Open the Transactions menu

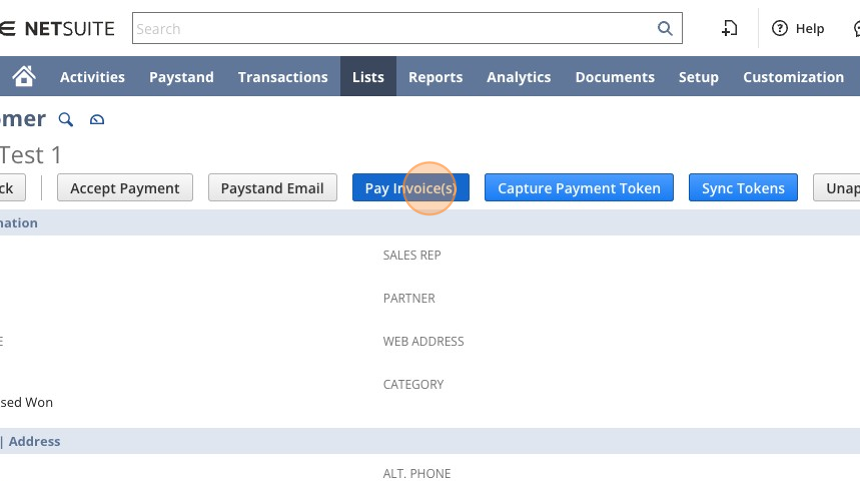point(283,77)
